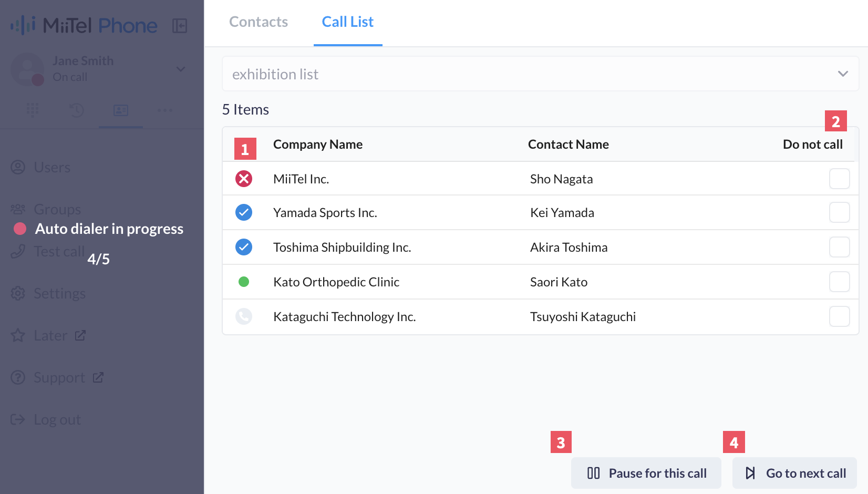Open the Users menu item
868x494 pixels.
pos(52,167)
